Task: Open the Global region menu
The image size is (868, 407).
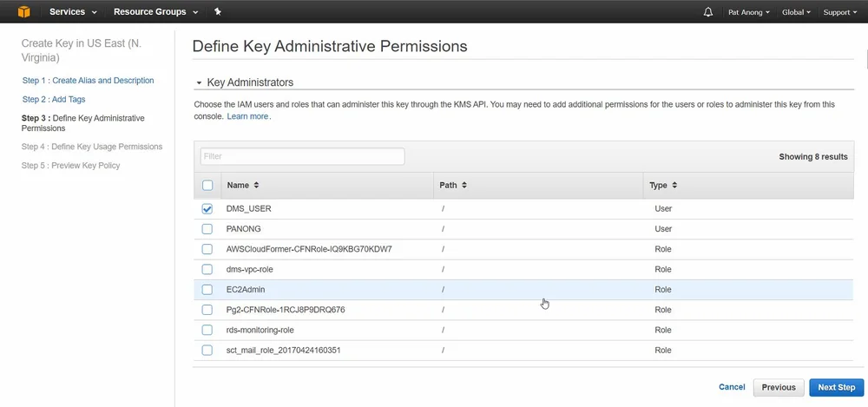Action: click(796, 13)
